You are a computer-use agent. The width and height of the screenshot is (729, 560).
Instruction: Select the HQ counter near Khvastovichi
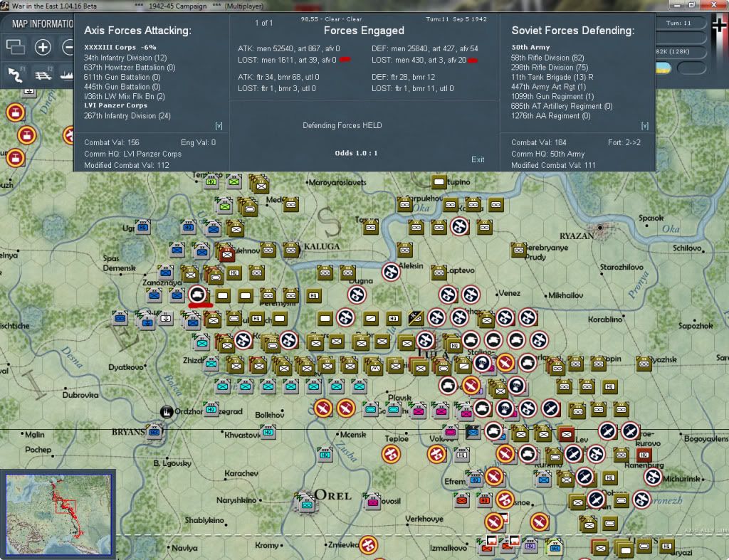point(268,432)
